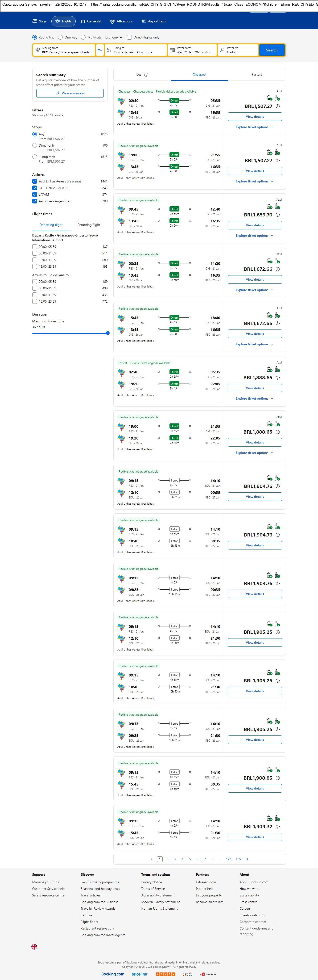Click the swap origin and destination icon

[100, 50]
